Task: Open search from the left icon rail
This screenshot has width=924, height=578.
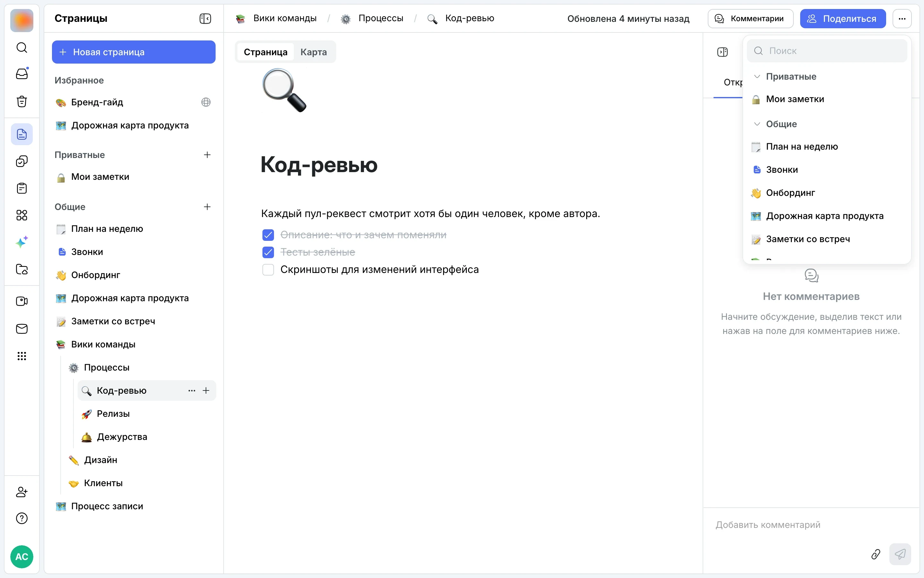Action: coord(22,48)
